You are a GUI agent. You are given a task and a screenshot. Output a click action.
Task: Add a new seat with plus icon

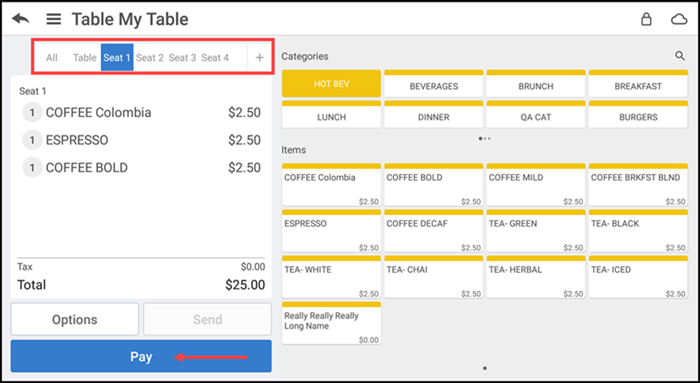pyautogui.click(x=259, y=57)
